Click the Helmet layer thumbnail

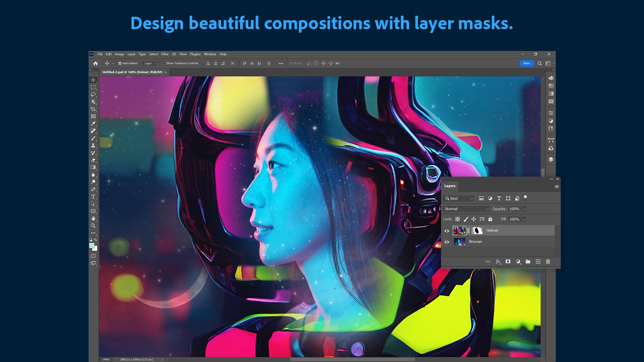pos(460,230)
